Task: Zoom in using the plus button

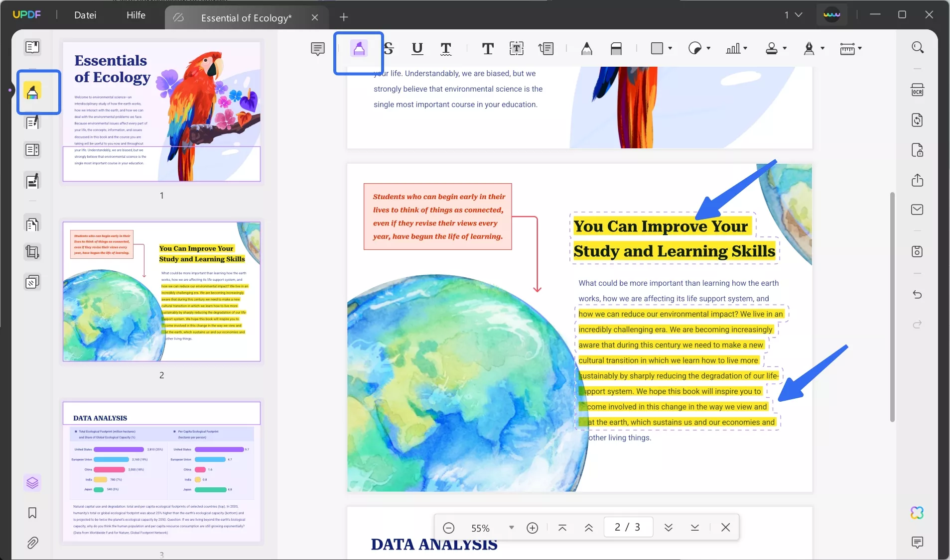Action: tap(532, 528)
